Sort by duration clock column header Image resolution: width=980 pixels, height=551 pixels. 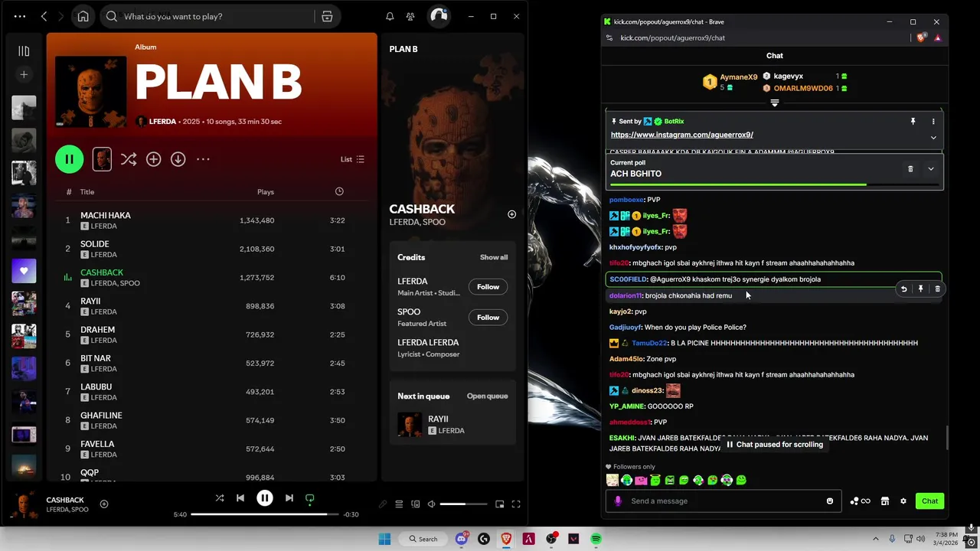click(x=339, y=191)
